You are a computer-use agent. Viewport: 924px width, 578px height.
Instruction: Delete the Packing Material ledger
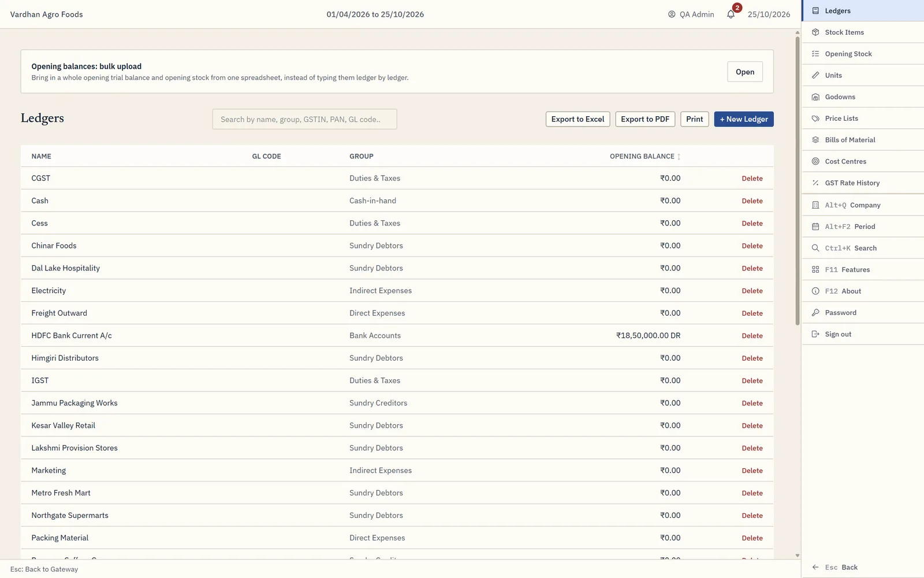tap(752, 538)
